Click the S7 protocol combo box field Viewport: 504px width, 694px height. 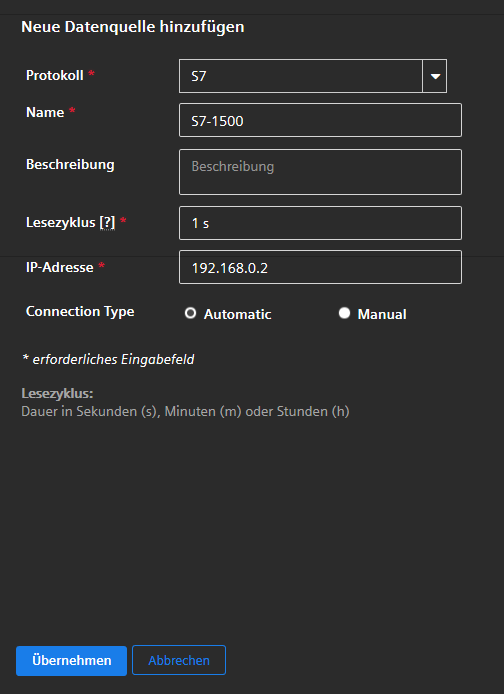point(301,76)
